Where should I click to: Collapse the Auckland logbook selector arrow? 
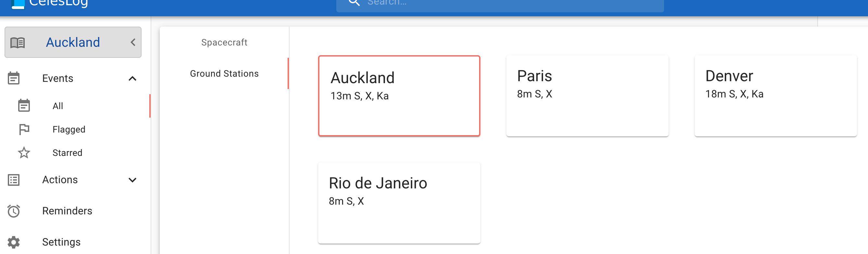(x=133, y=43)
